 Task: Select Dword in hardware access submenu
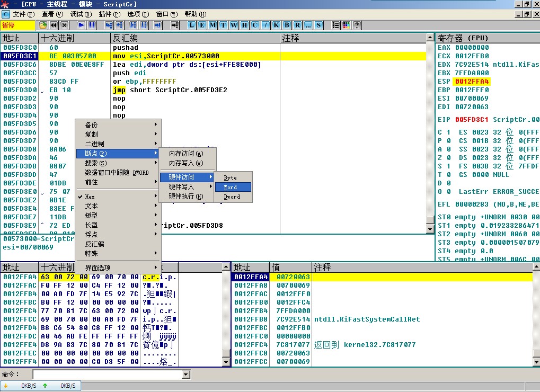233,197
